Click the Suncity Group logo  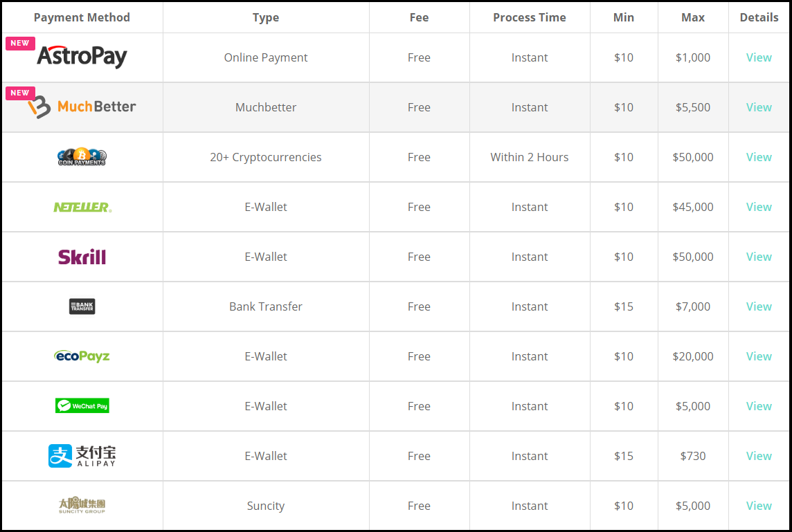(82, 505)
